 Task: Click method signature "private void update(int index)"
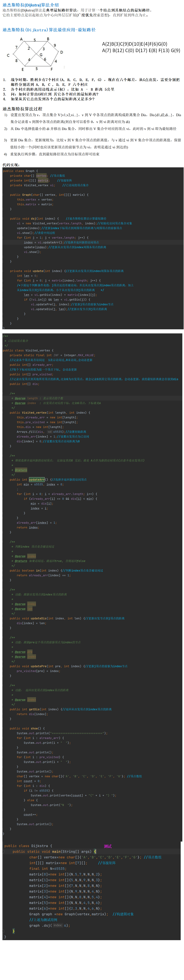point(37,271)
